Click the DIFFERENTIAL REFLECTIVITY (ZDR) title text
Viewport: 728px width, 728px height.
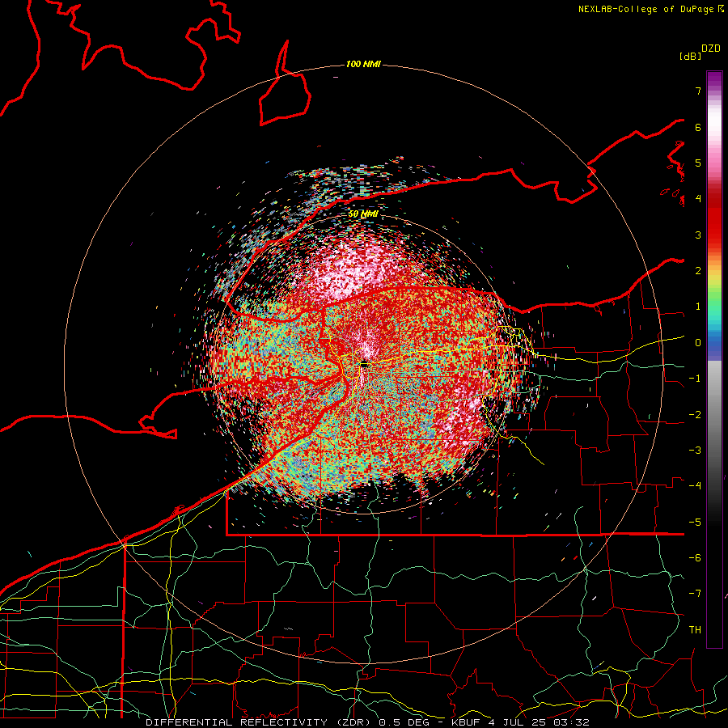click(259, 722)
